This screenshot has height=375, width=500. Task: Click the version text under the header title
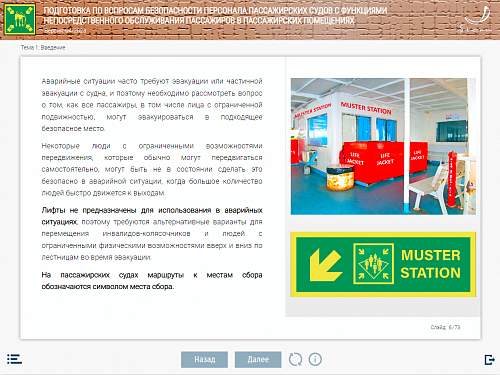65,31
